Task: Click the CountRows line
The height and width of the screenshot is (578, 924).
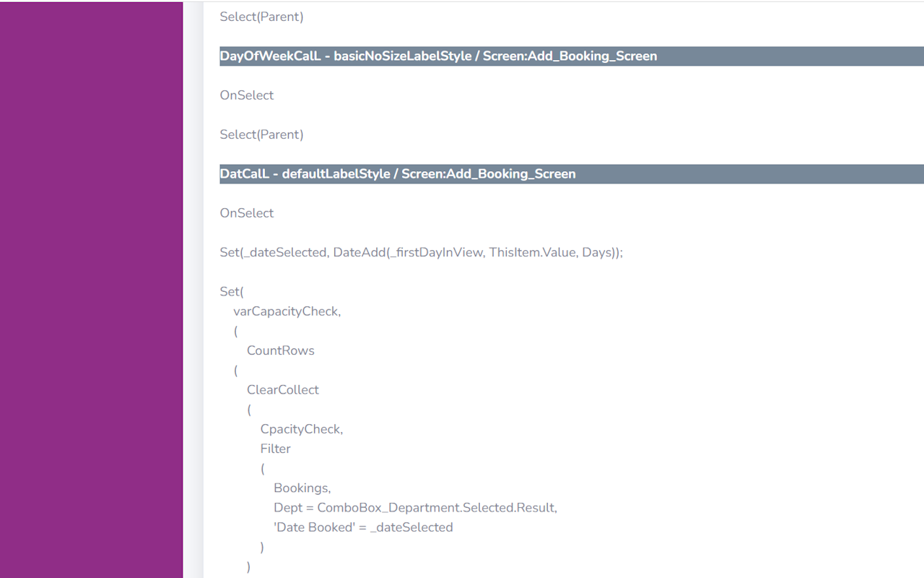Action: coord(281,350)
